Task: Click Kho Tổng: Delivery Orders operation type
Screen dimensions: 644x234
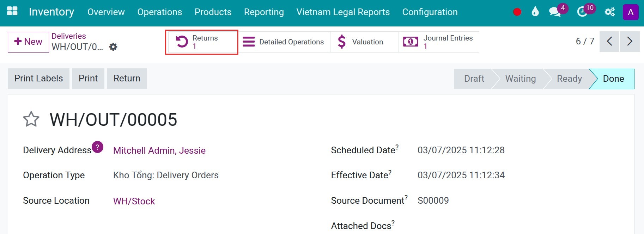Action: [x=166, y=175]
